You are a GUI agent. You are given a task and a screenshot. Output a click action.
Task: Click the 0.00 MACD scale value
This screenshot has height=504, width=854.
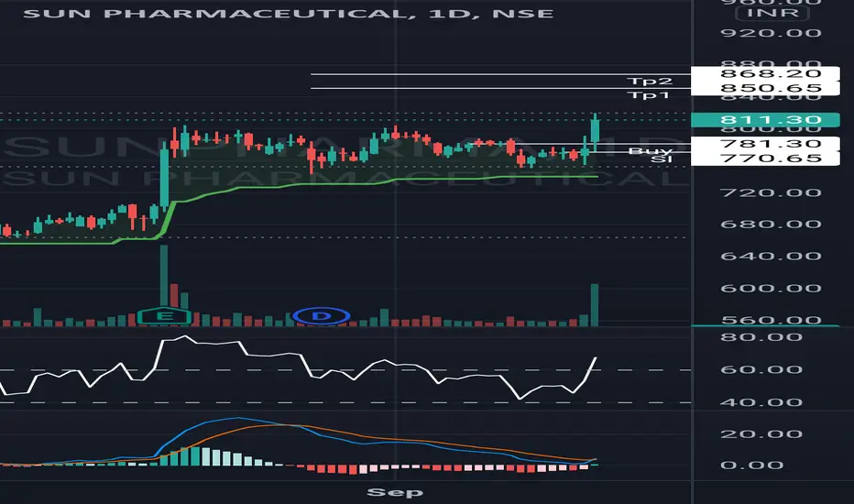pyautogui.click(x=751, y=466)
